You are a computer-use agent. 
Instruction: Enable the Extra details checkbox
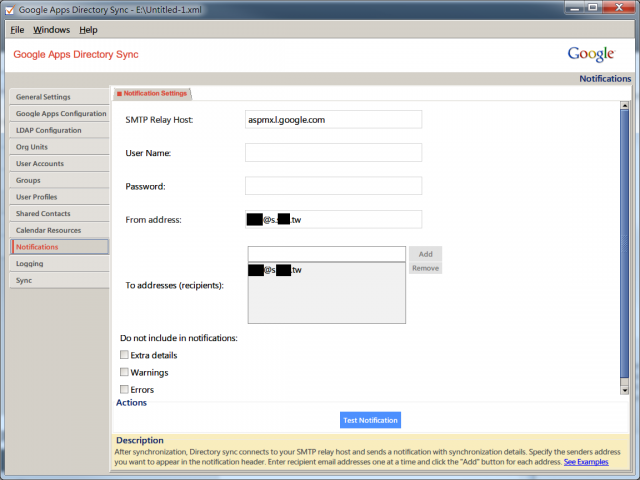pyautogui.click(x=124, y=355)
